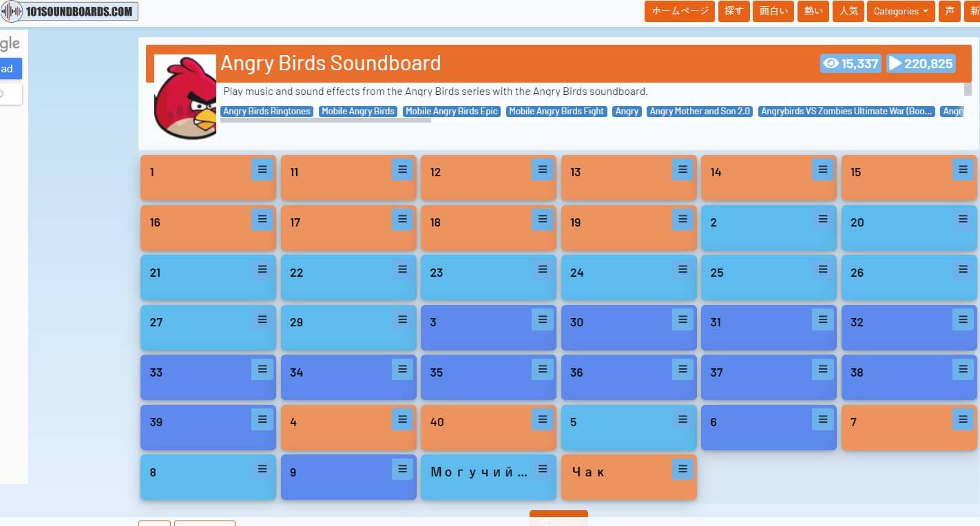Viewport: 980px width, 526px height.
Task: Open the menu icon on sound 1
Action: point(262,169)
